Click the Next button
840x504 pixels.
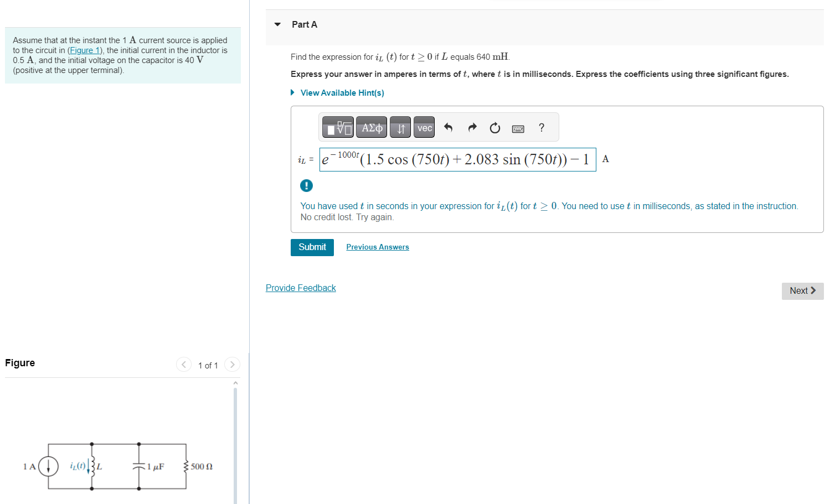pyautogui.click(x=802, y=290)
